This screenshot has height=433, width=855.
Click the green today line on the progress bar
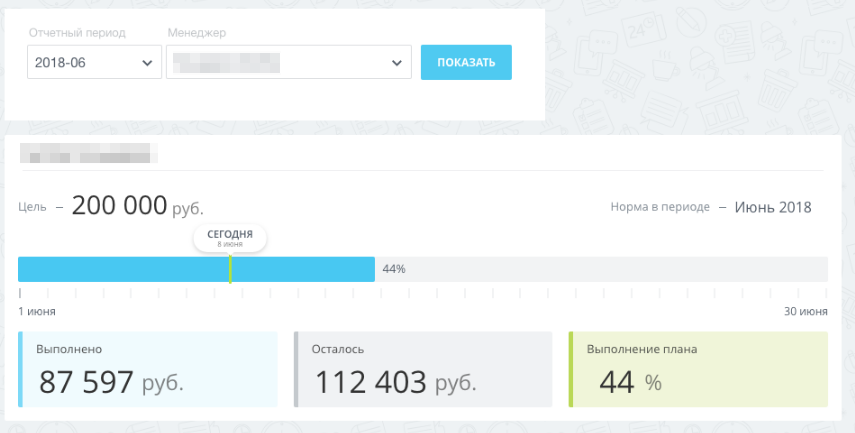230,269
